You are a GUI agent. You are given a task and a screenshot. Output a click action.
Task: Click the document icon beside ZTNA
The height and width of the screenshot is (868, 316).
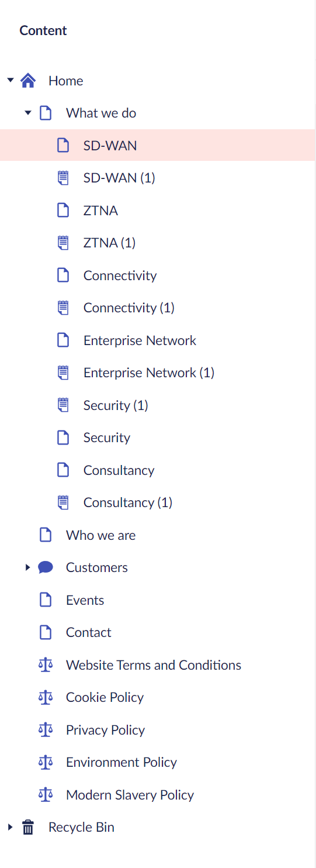pyautogui.click(x=63, y=211)
